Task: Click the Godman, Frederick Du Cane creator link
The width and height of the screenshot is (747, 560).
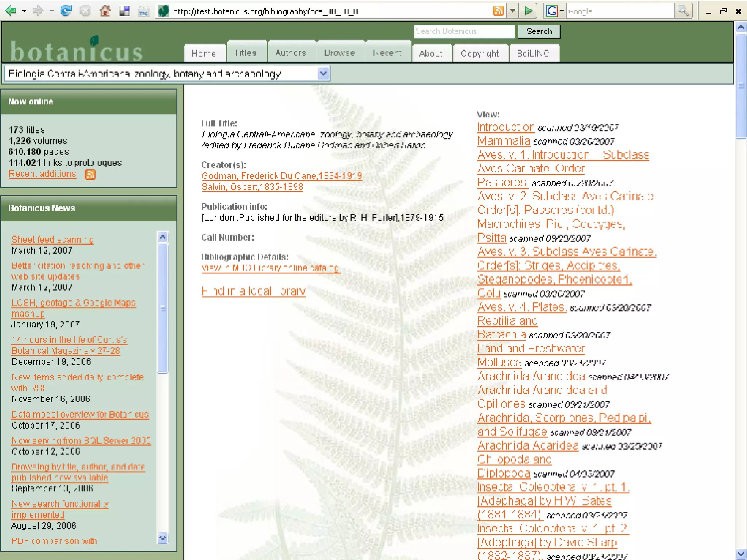Action: coord(282,176)
